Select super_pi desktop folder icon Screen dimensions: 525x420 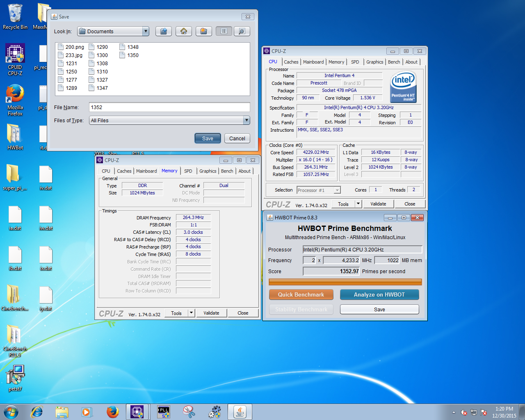click(x=15, y=177)
